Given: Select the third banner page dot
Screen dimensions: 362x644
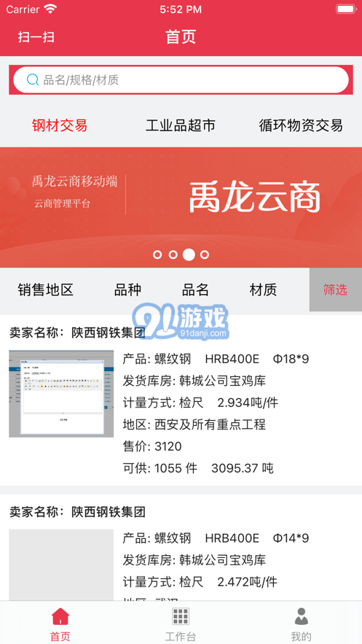Looking at the screenshot, I should 189,255.
